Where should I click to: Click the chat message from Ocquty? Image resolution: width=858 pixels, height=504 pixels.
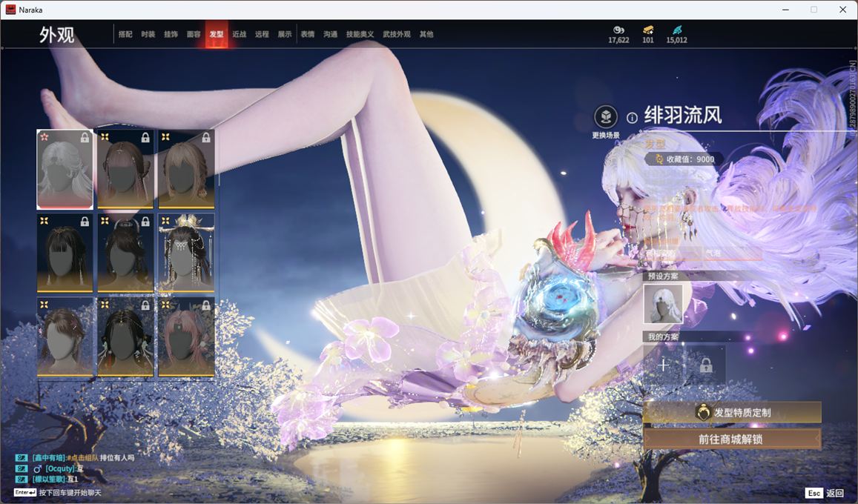50,468
